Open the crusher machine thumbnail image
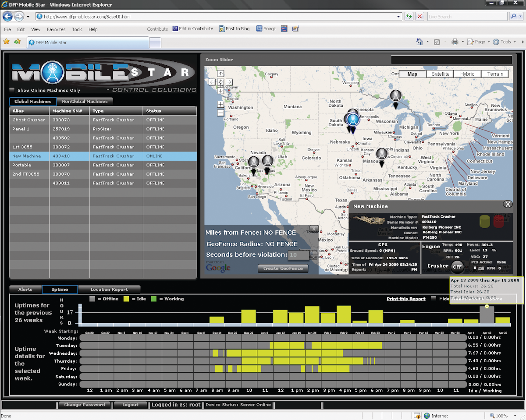The height and width of the screenshot is (420, 526). click(368, 220)
